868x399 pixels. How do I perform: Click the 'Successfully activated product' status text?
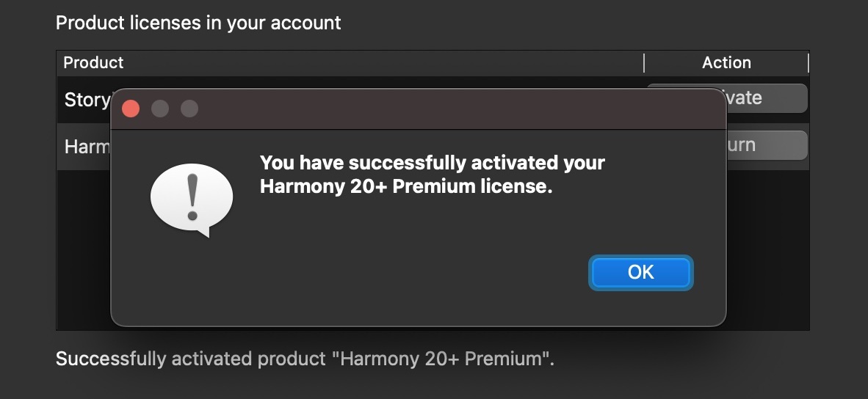click(x=305, y=359)
